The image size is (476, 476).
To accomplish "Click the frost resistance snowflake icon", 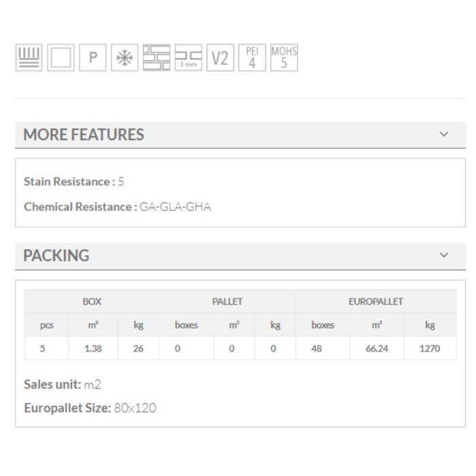I will pyautogui.click(x=126, y=58).
